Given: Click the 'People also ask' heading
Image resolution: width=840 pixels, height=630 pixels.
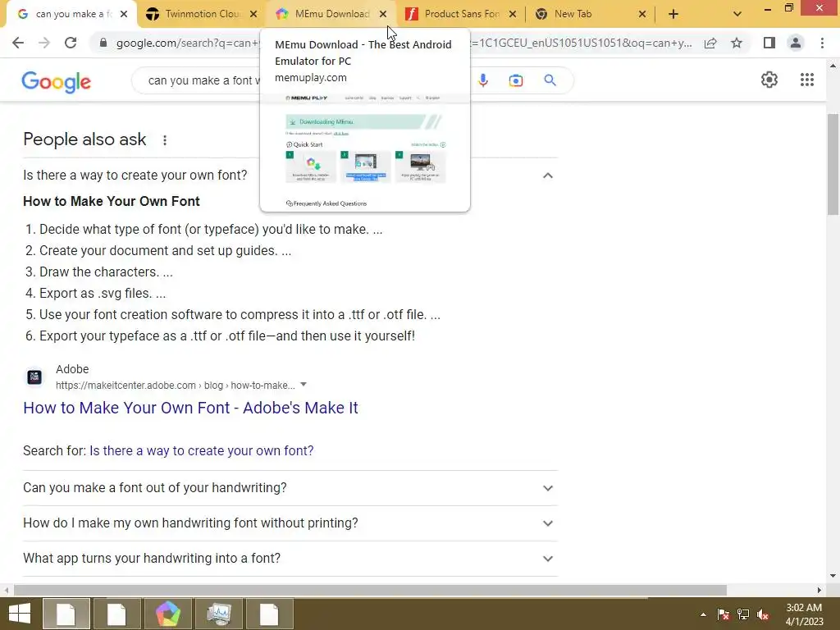Looking at the screenshot, I should point(84,139).
